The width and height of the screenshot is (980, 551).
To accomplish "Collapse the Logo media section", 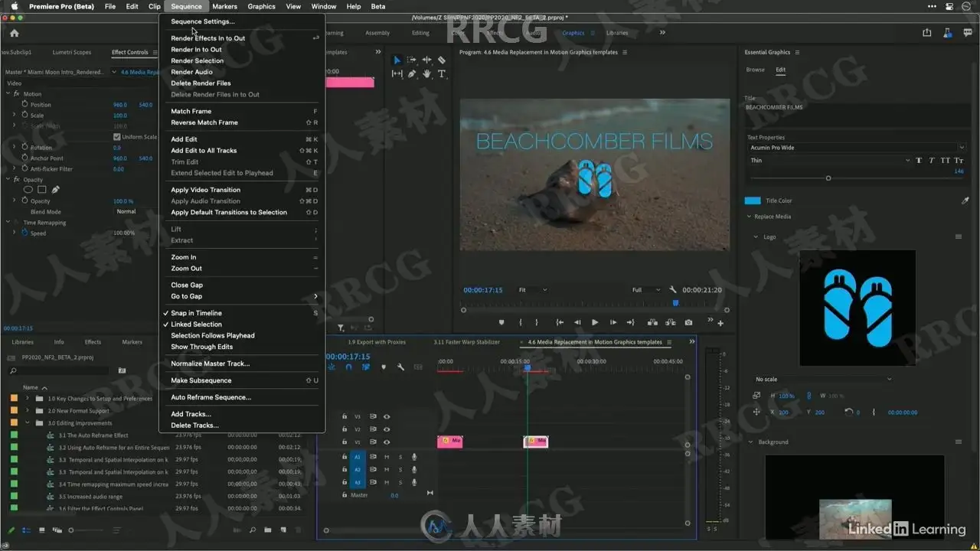I will 756,237.
